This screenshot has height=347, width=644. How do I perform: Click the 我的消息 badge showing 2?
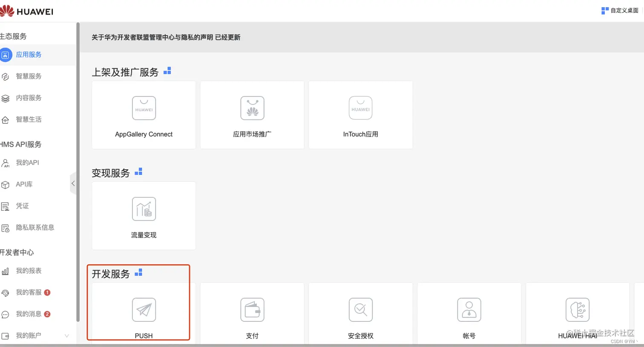tap(47, 314)
